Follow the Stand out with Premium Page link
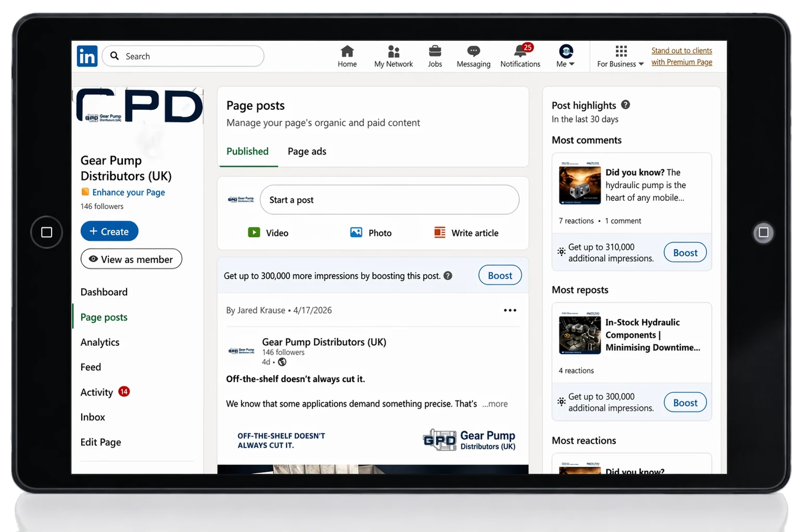 click(x=682, y=56)
